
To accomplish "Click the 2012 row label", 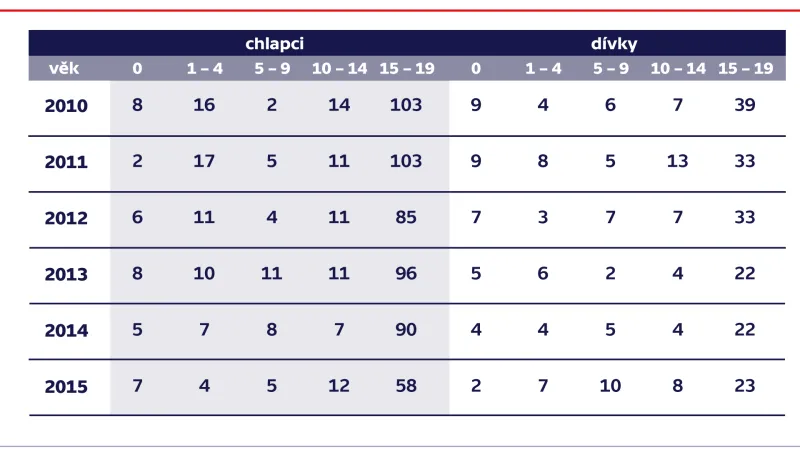I will point(66,218).
